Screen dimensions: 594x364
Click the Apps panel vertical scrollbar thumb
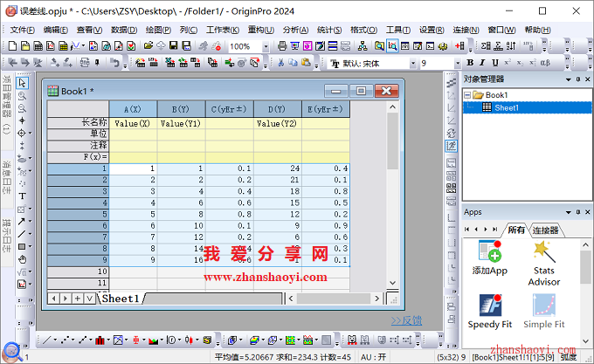pos(585,266)
